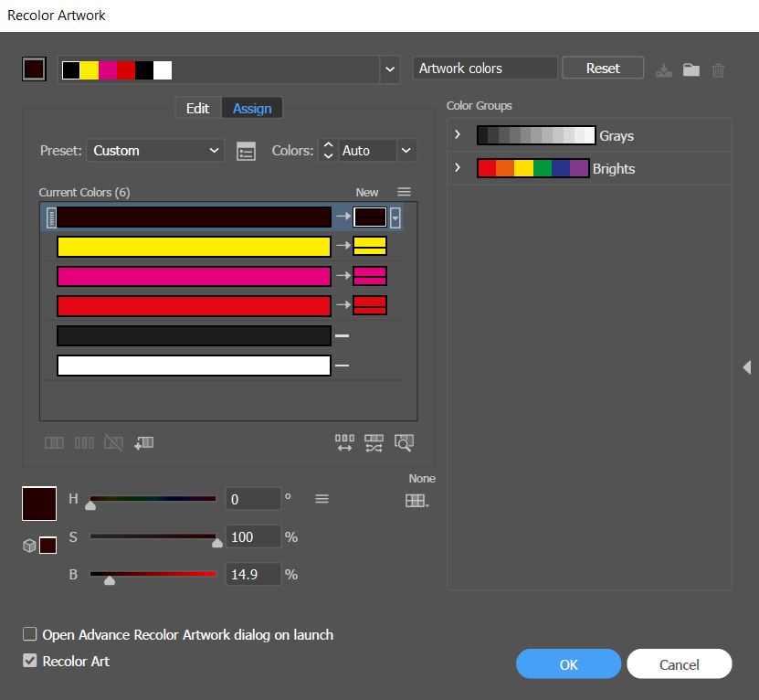Click the dash next to the black row
Viewport: 759px width, 700px height.
pyautogui.click(x=342, y=335)
